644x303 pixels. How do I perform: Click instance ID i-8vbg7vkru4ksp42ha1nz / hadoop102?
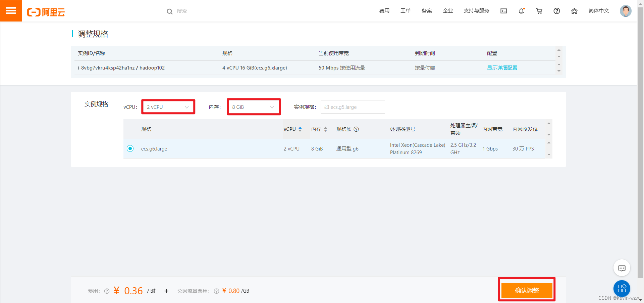pyautogui.click(x=121, y=68)
